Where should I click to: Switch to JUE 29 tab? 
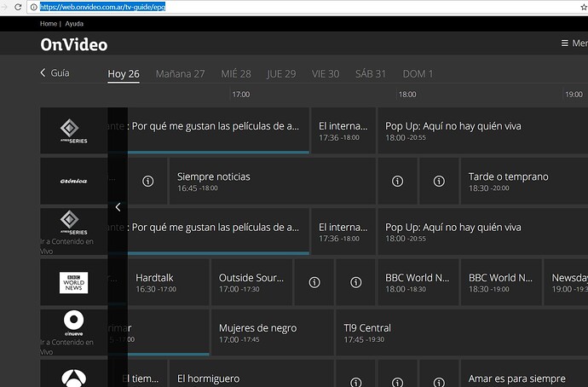click(x=281, y=74)
